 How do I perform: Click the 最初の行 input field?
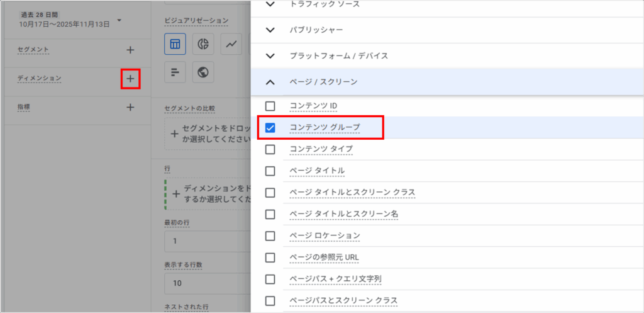click(206, 241)
